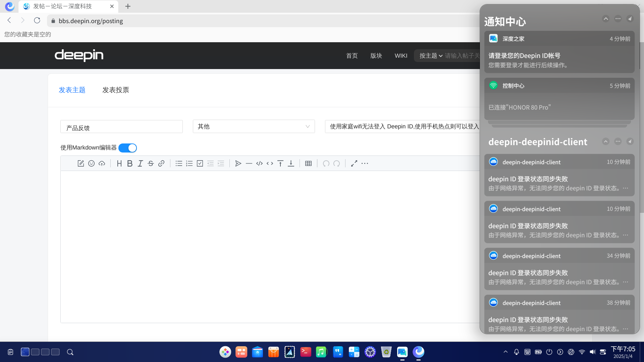Open the terminal app in the dock
This screenshot has width=644, height=362.
pos(306,352)
